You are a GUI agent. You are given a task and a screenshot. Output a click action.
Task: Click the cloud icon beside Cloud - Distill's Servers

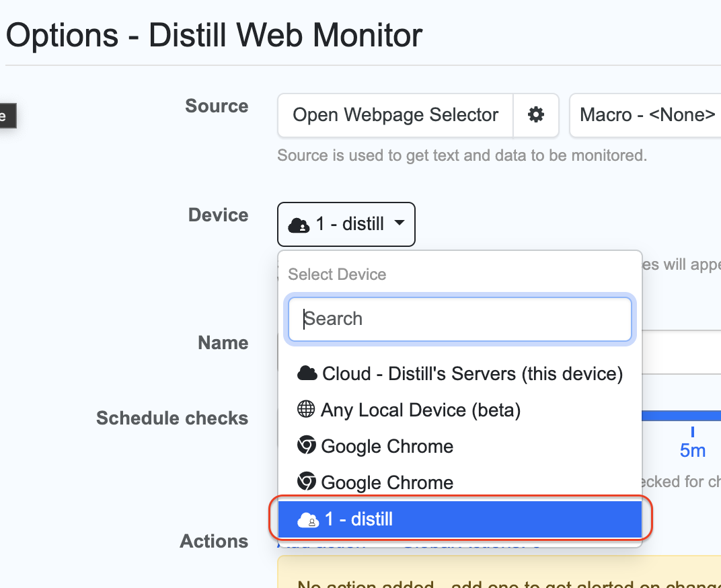[308, 373]
